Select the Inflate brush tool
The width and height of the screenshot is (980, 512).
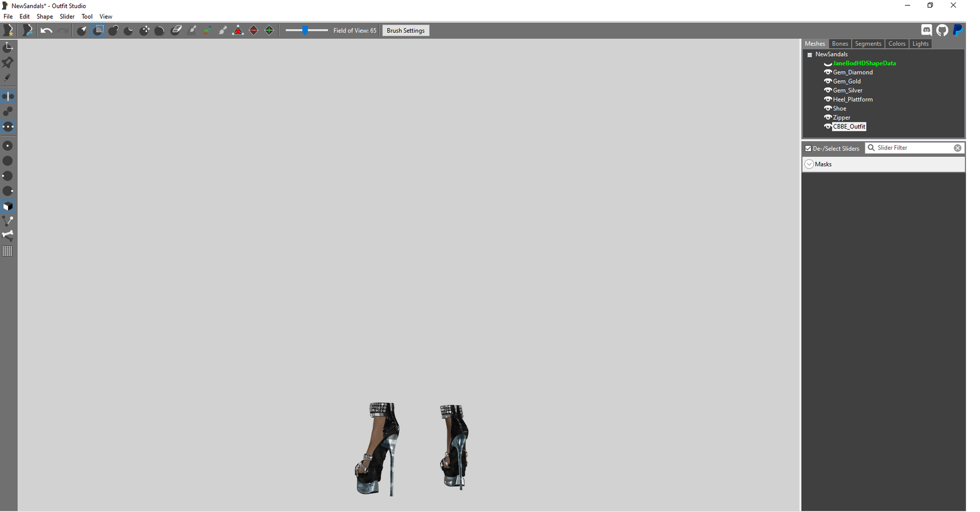click(x=113, y=31)
